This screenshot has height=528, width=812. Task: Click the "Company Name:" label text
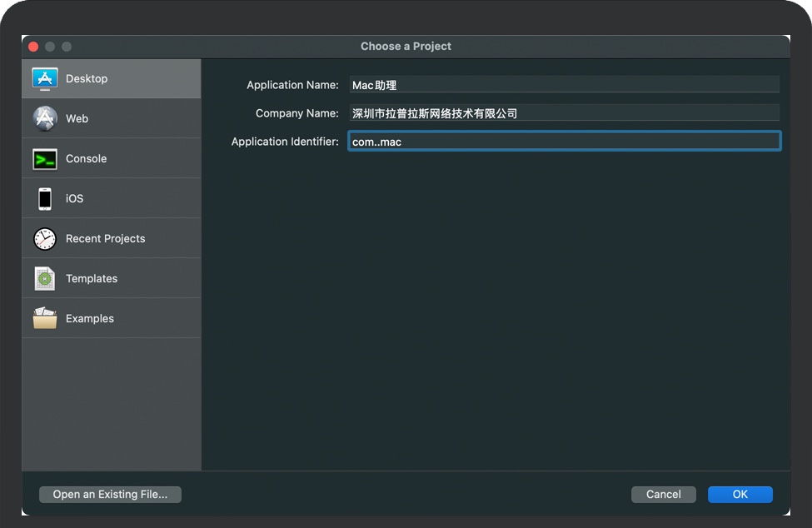296,113
